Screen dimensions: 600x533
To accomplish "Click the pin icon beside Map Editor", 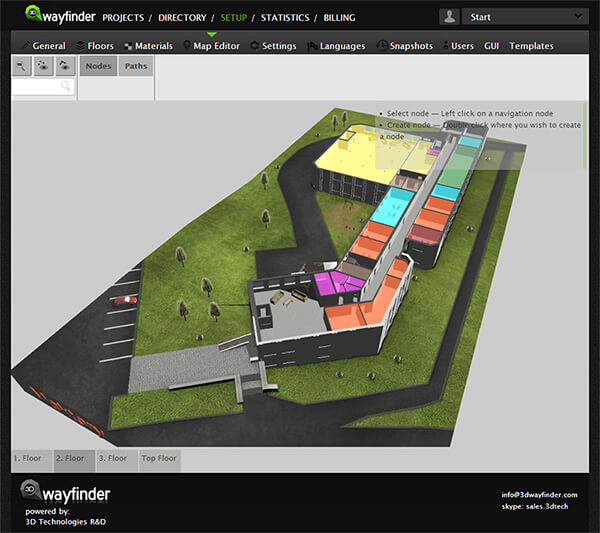I will pyautogui.click(x=187, y=46).
